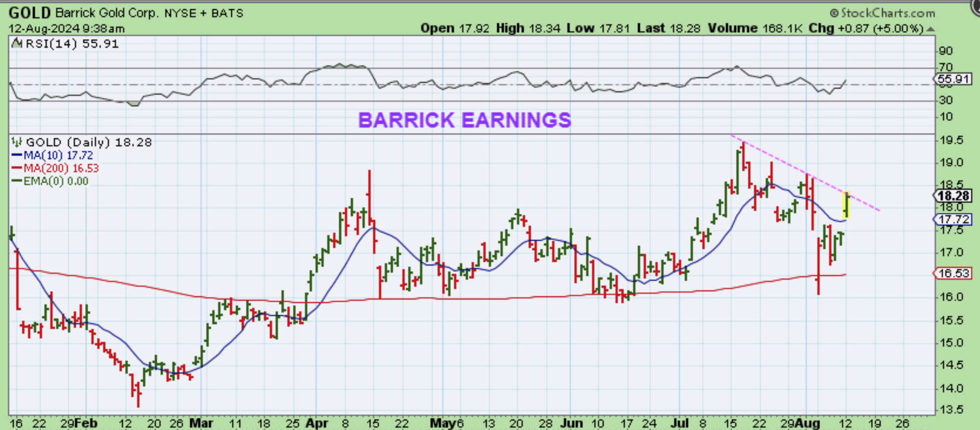Click the Feb label on the date axis
This screenshot has height=430, width=980.
[x=86, y=423]
